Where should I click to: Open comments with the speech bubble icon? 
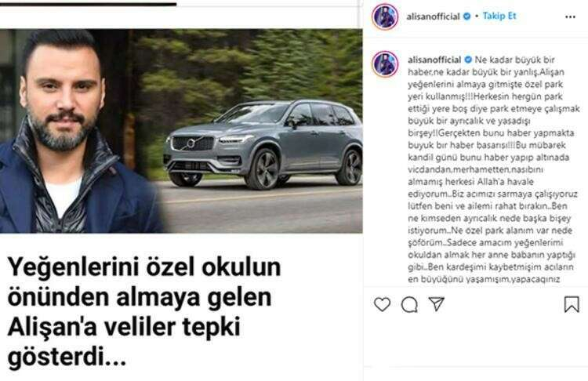pos(409,304)
